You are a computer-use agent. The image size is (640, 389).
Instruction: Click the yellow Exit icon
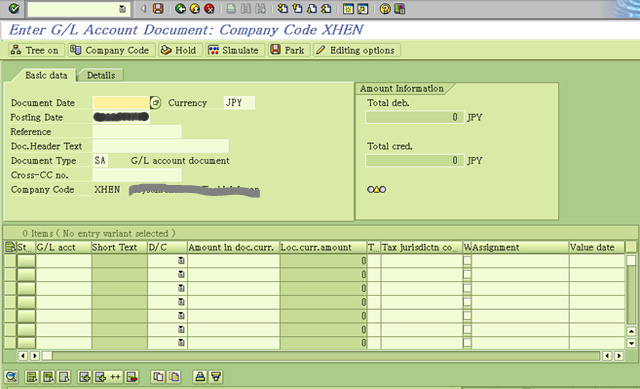point(195,9)
